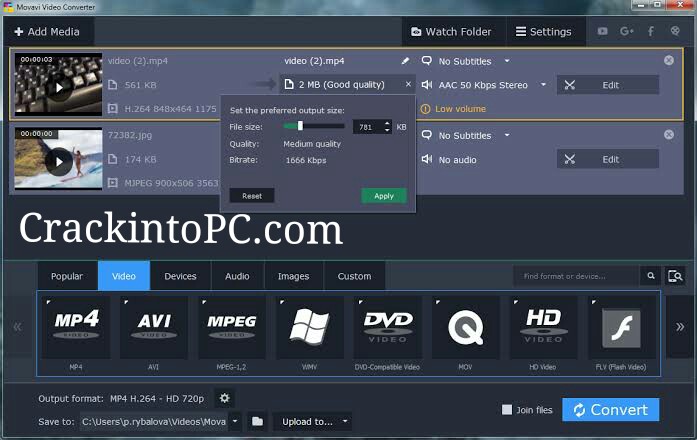This screenshot has height=440, width=697.
Task: Enable the Join files checkbox
Action: pyautogui.click(x=507, y=410)
